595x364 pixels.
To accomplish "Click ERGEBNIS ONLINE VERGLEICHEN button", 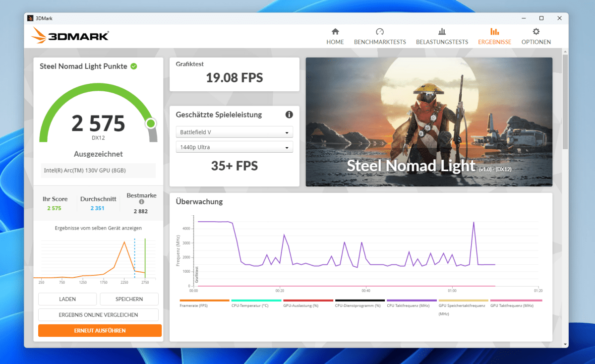I will 98,315.
